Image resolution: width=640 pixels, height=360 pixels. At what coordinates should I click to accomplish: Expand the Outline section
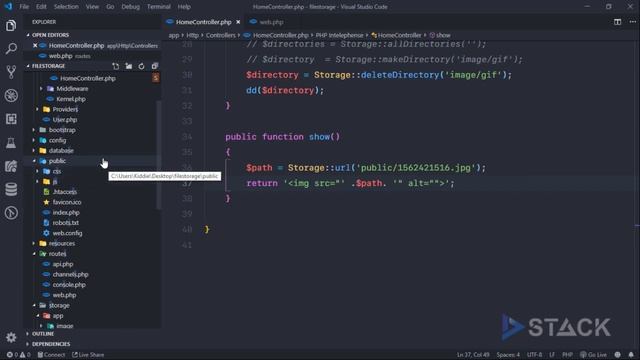click(43, 334)
